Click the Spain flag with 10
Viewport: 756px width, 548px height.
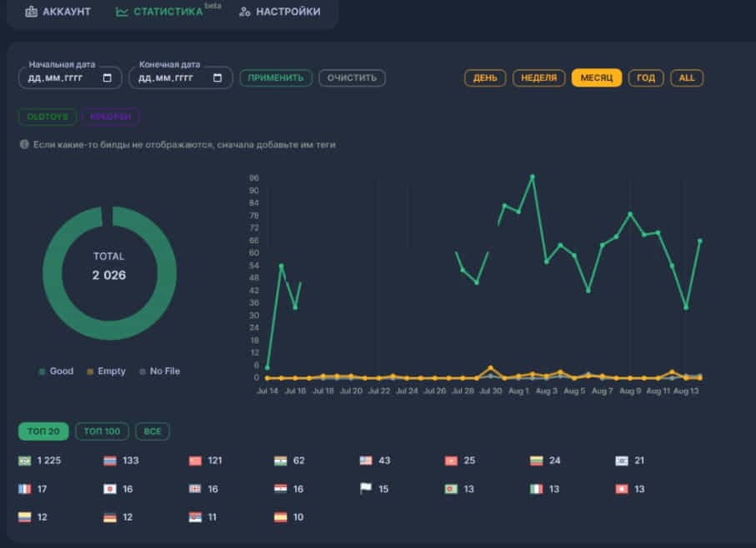[281, 517]
